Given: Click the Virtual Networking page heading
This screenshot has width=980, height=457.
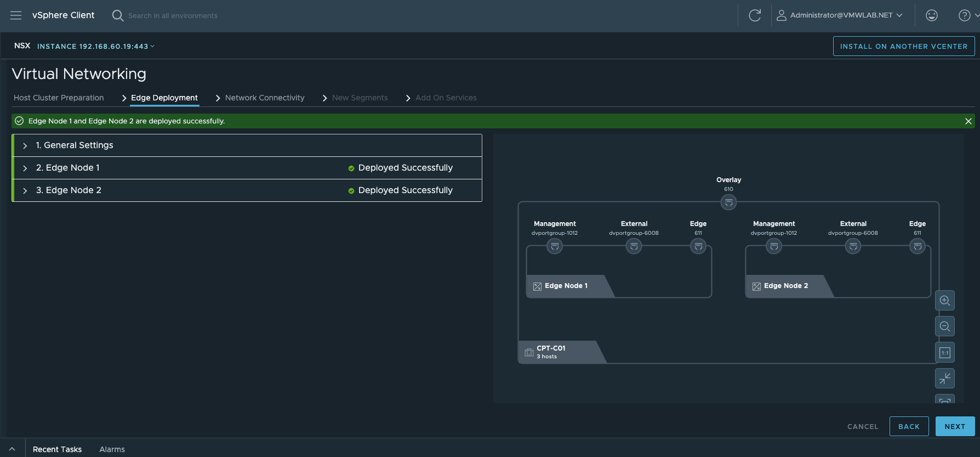Looking at the screenshot, I should point(79,74).
